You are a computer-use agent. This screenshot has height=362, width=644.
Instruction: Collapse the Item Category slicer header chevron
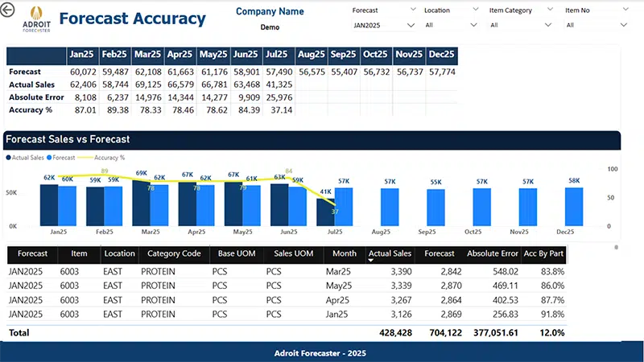click(550, 9)
